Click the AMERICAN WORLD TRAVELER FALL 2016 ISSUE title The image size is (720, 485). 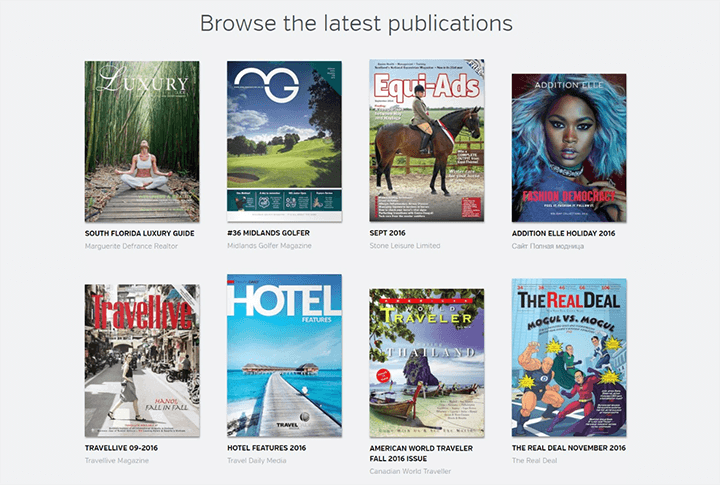(x=421, y=453)
